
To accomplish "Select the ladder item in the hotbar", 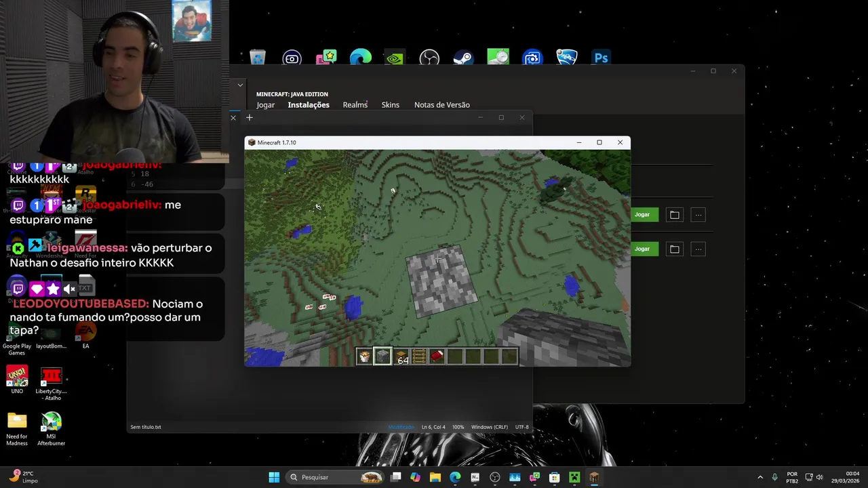I will (x=419, y=357).
